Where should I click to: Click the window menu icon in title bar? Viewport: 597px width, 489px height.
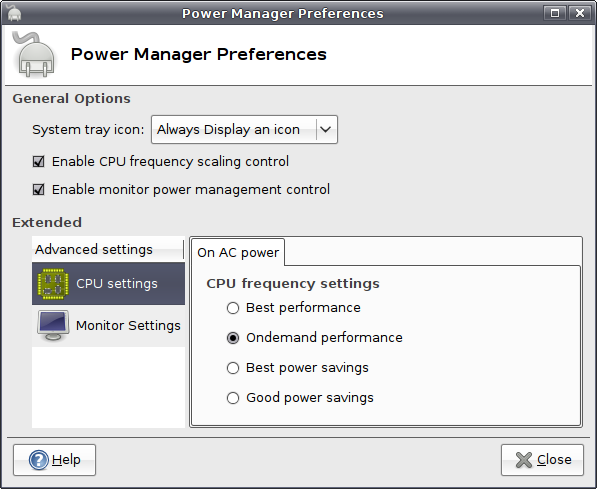point(13,13)
